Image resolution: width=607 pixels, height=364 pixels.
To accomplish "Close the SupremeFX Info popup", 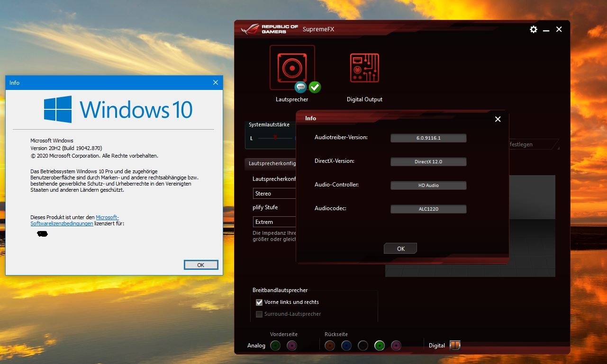I will tap(498, 119).
